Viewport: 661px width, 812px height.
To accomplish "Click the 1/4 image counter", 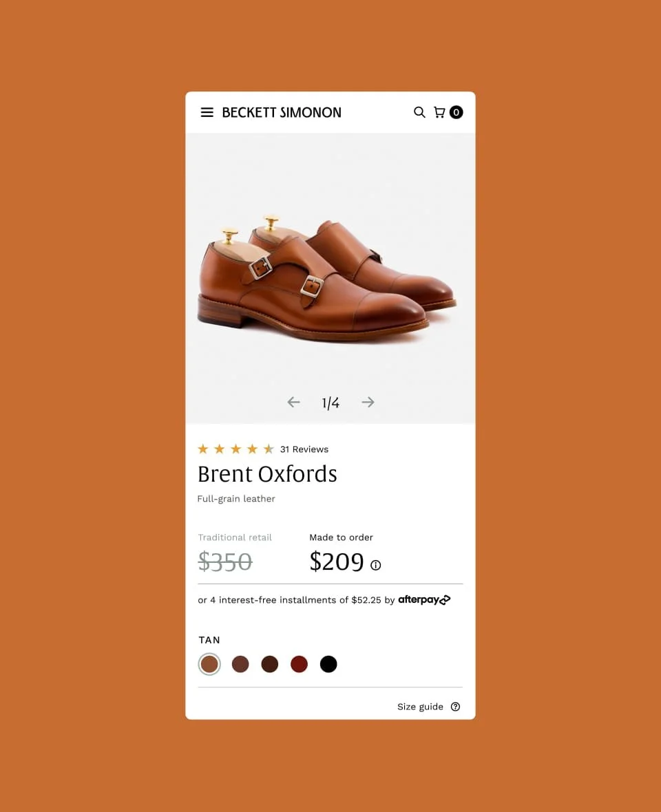I will (x=330, y=403).
